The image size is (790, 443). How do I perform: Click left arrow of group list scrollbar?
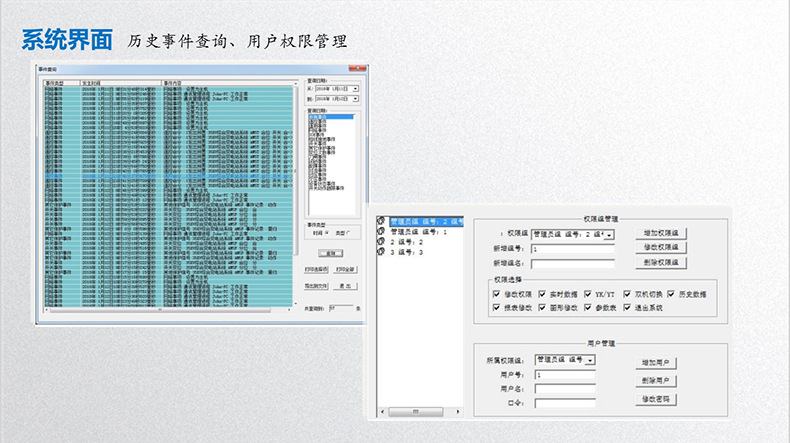click(382, 412)
